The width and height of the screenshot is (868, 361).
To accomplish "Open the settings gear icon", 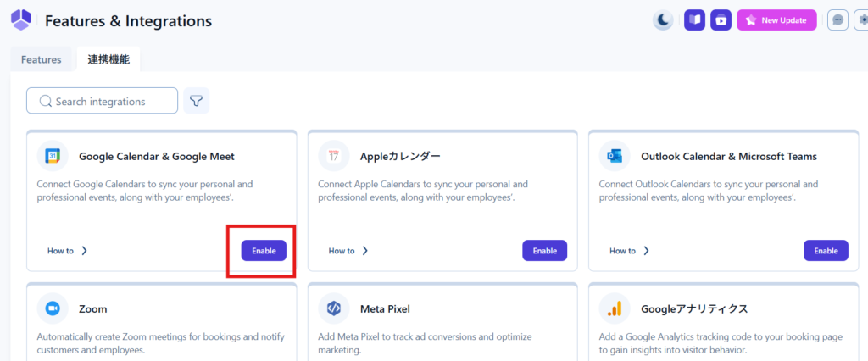I will 861,20.
